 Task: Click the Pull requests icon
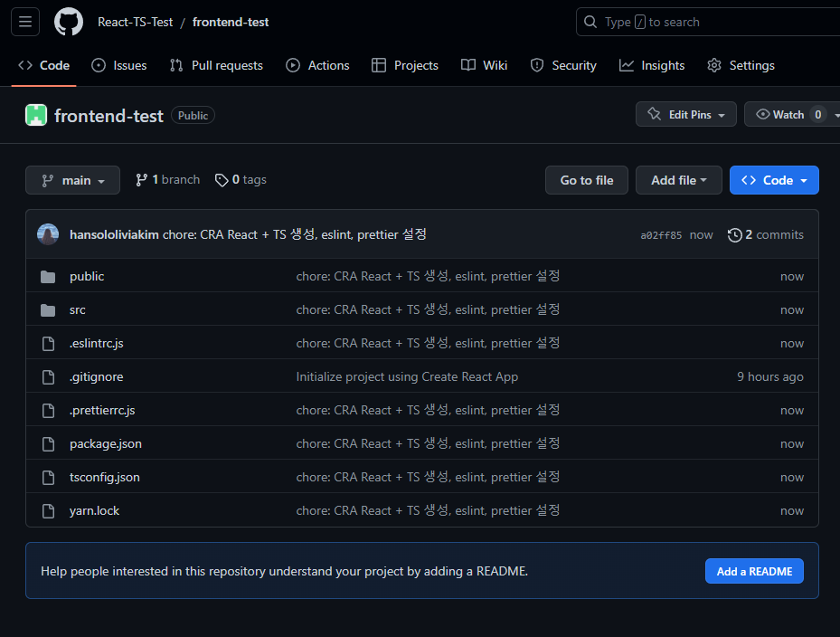[x=176, y=65]
